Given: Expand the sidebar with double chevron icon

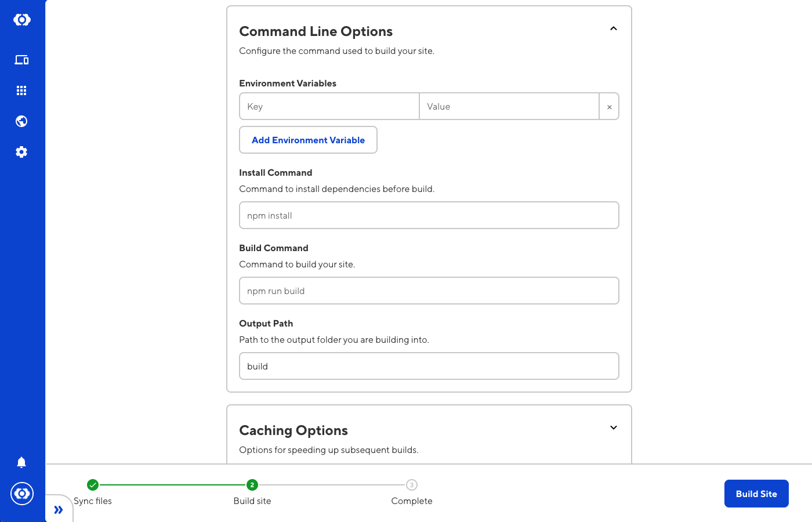Looking at the screenshot, I should coord(59,510).
